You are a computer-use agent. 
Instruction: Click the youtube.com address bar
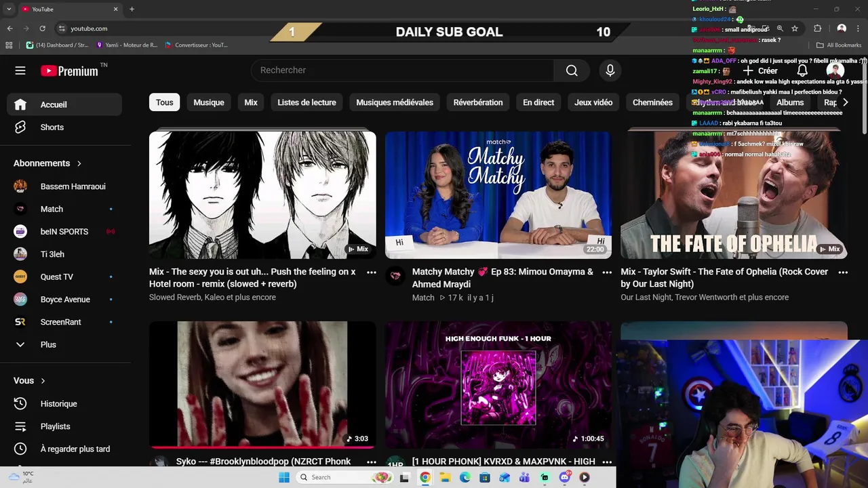[89, 28]
